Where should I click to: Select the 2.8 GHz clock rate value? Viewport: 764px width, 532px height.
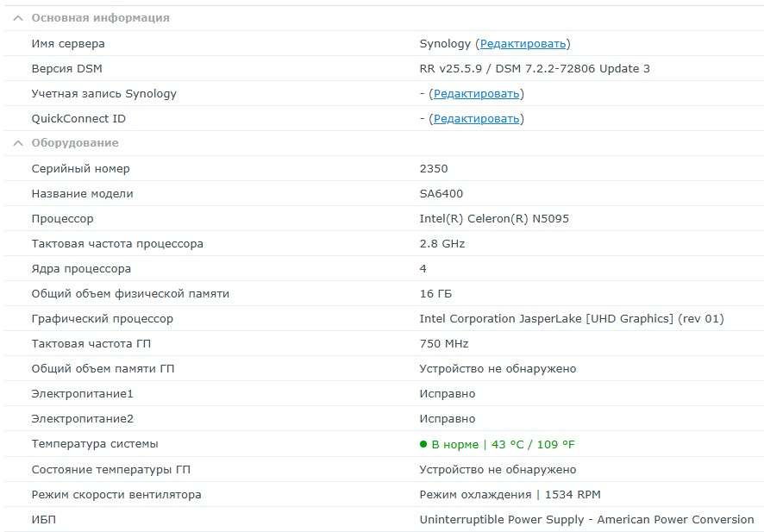[x=442, y=243]
